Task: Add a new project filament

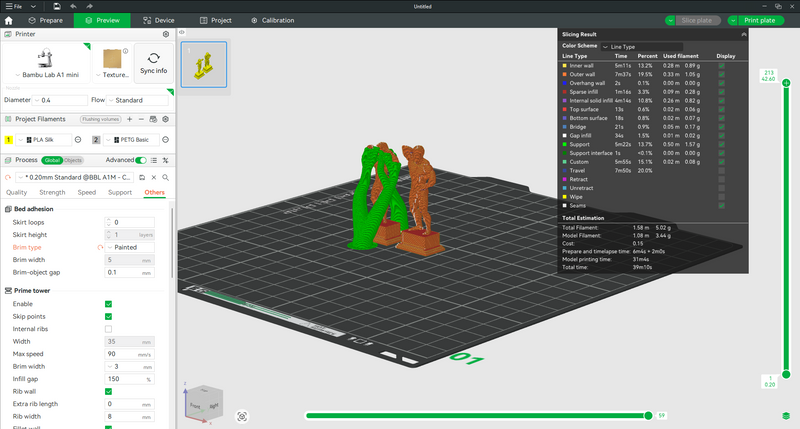Action: tap(130, 119)
